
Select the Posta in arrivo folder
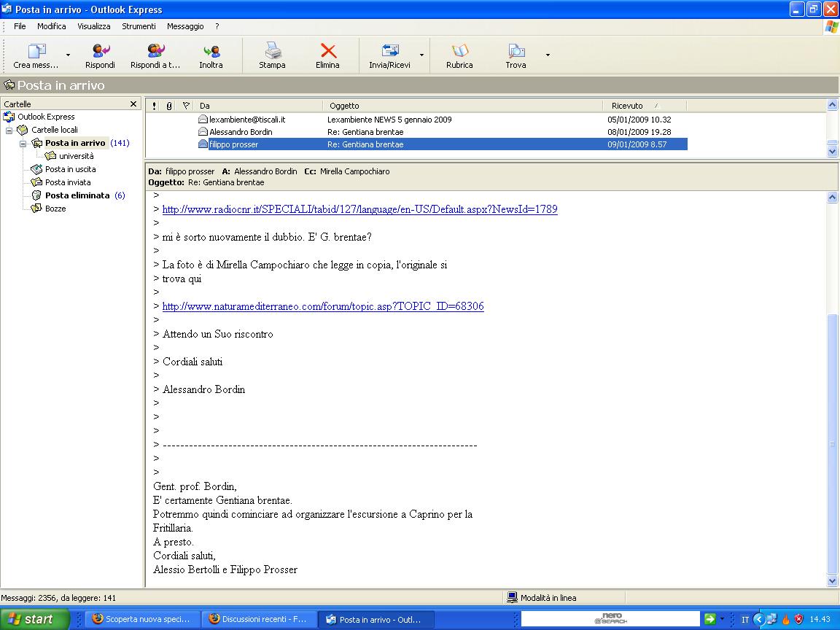point(75,143)
